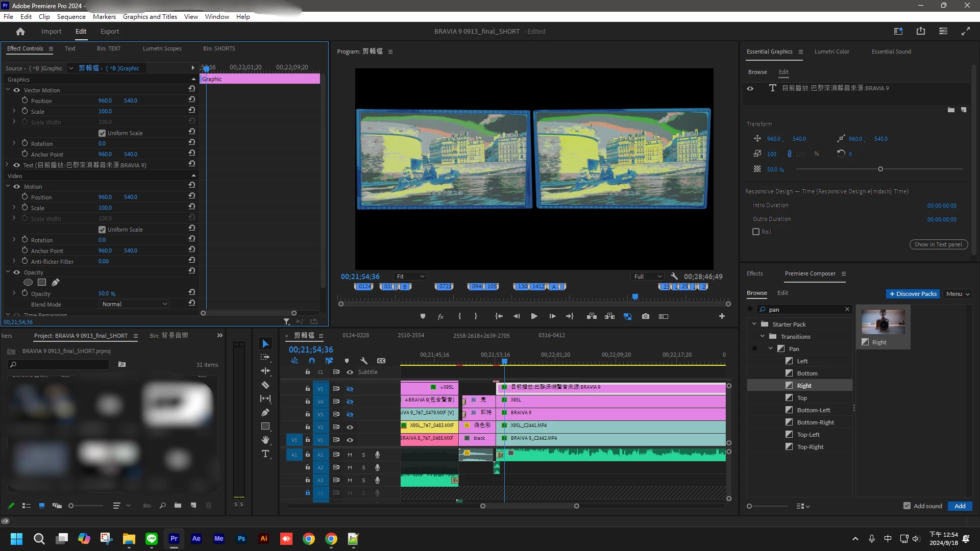Select the Type tool
Viewport: 980px width, 551px height.
265,454
